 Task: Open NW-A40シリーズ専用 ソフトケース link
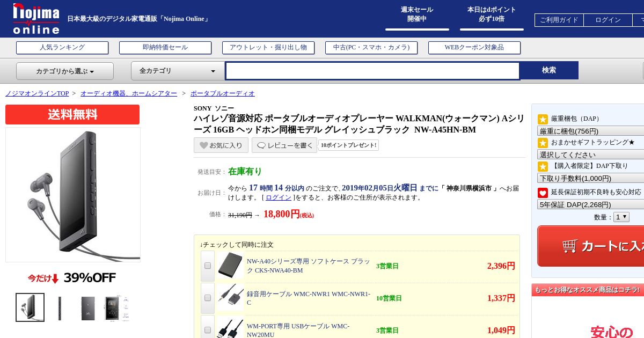point(309,266)
